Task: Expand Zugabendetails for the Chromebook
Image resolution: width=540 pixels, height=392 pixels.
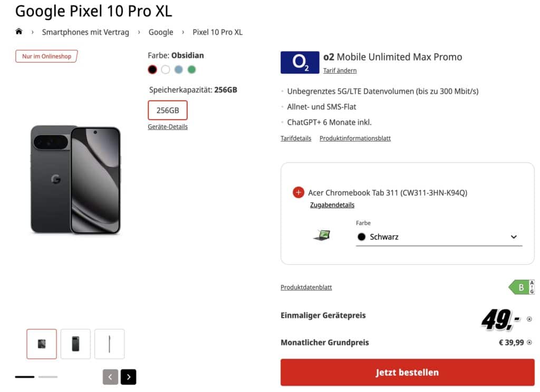Action: click(332, 205)
